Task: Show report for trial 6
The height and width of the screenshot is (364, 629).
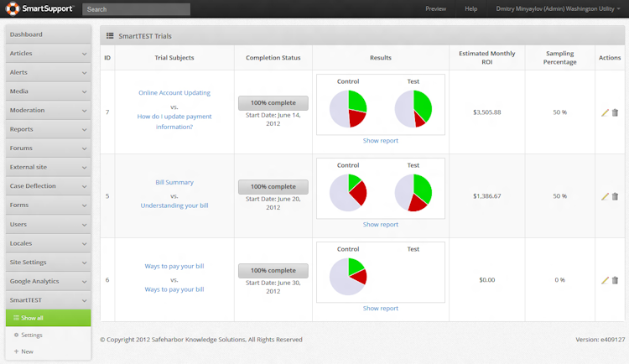Action: tap(380, 308)
